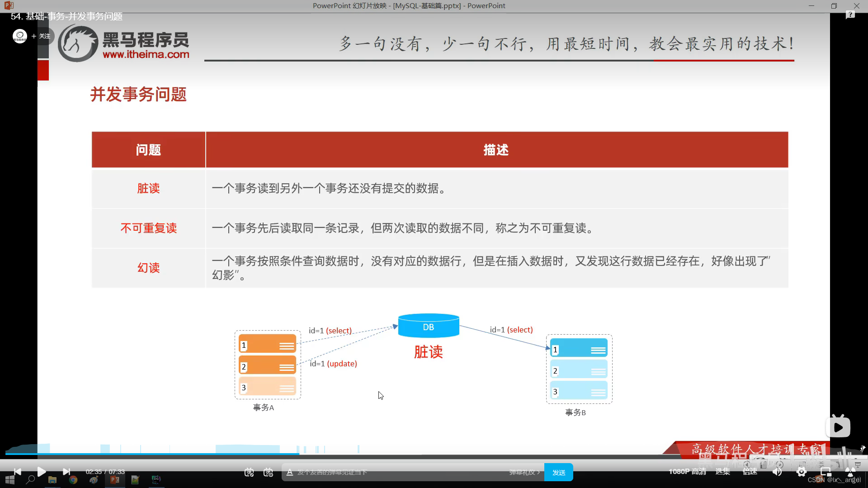Open the player settings gear

(x=801, y=472)
